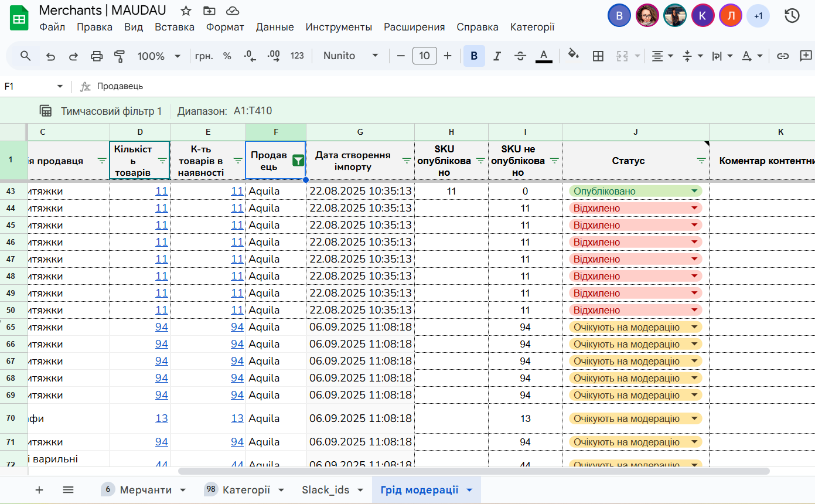Image resolution: width=815 pixels, height=504 pixels.
Task: Toggle strikethrough formatting
Action: [520, 56]
